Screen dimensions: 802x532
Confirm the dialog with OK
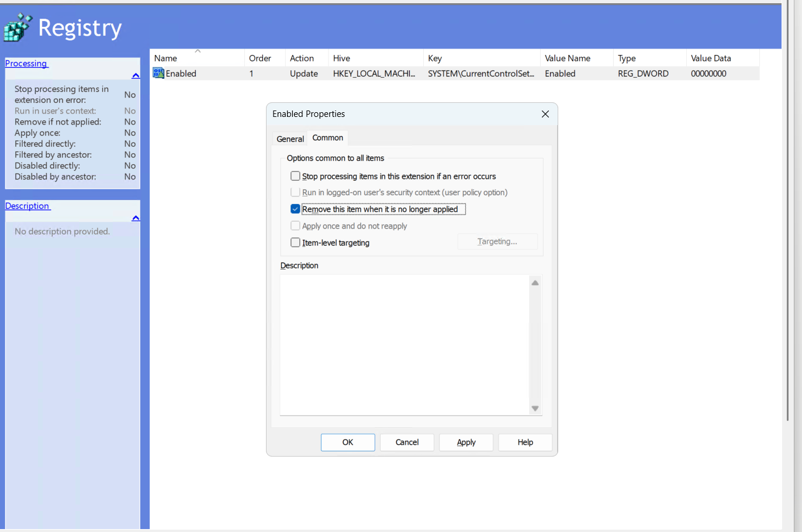pos(348,443)
